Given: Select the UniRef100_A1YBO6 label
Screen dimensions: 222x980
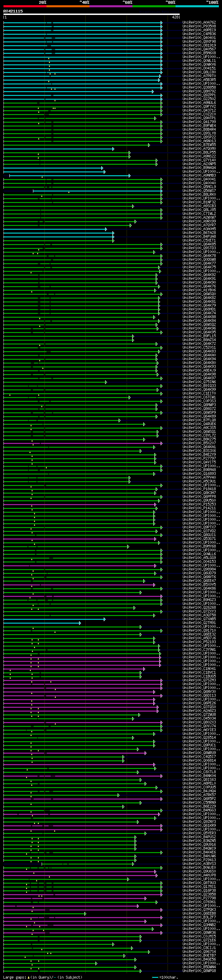Looking at the screenshot, I should click(199, 290).
